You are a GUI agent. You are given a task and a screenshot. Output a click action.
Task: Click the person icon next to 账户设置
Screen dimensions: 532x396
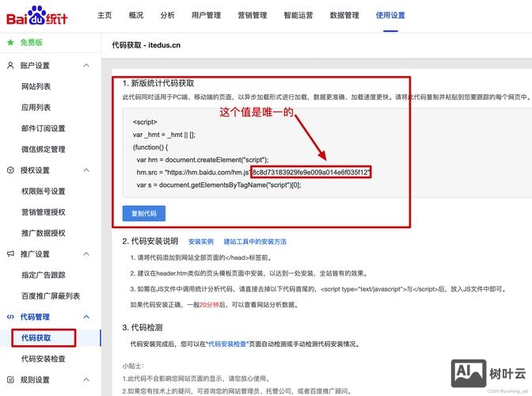10,66
